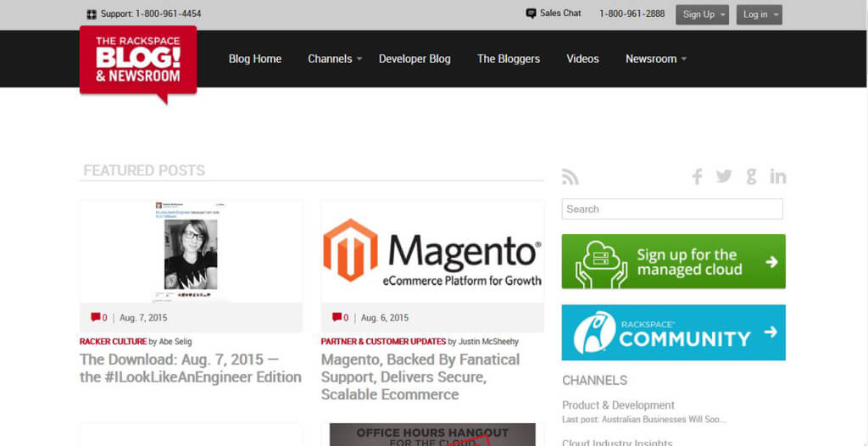The image size is (868, 446).
Task: Open the #ILookLikeAnEngineer post thumbnail
Action: click(191, 252)
